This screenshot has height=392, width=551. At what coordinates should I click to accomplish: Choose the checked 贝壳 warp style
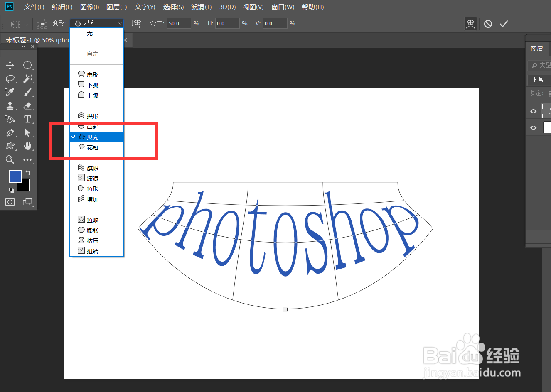click(97, 137)
